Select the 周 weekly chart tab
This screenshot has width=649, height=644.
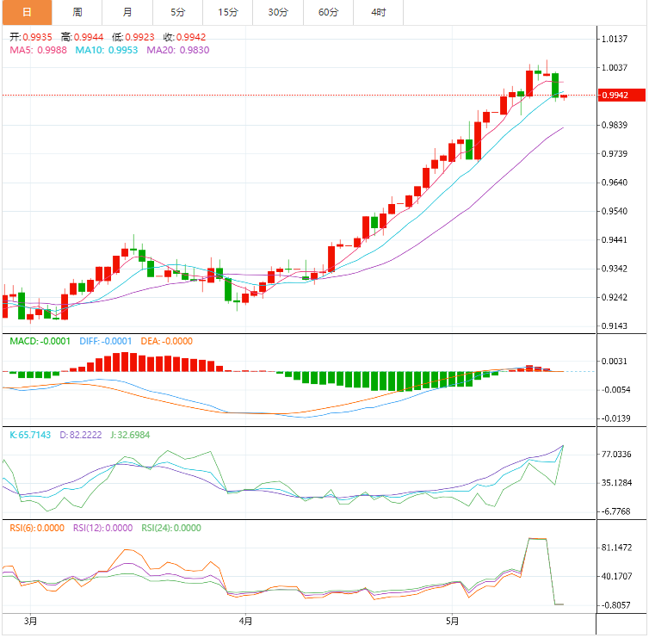click(x=77, y=12)
